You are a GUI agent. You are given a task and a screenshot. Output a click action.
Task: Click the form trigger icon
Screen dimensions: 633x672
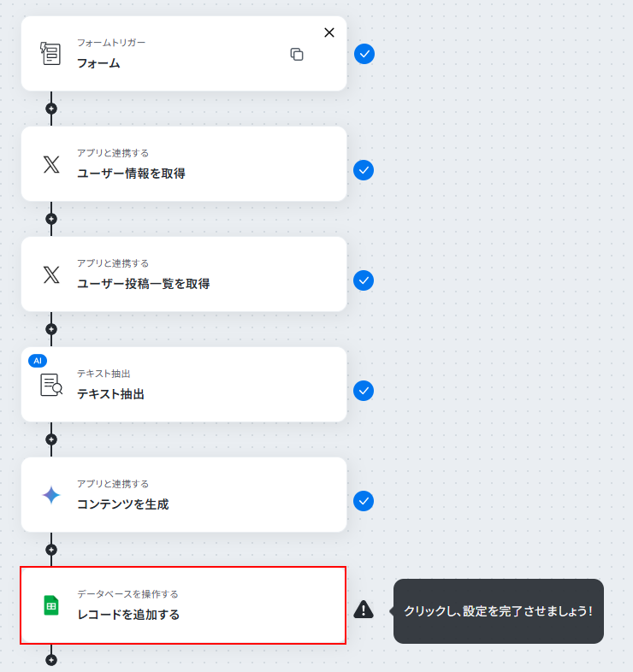pos(50,54)
